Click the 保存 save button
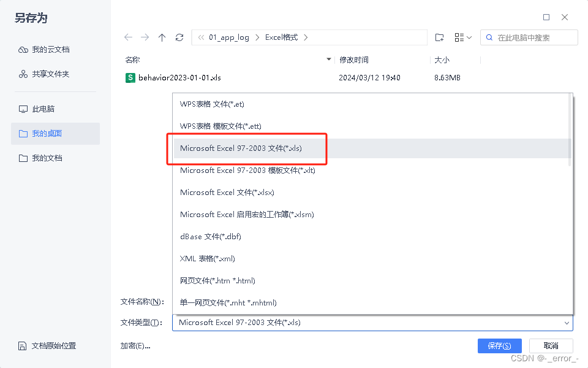 (499, 345)
